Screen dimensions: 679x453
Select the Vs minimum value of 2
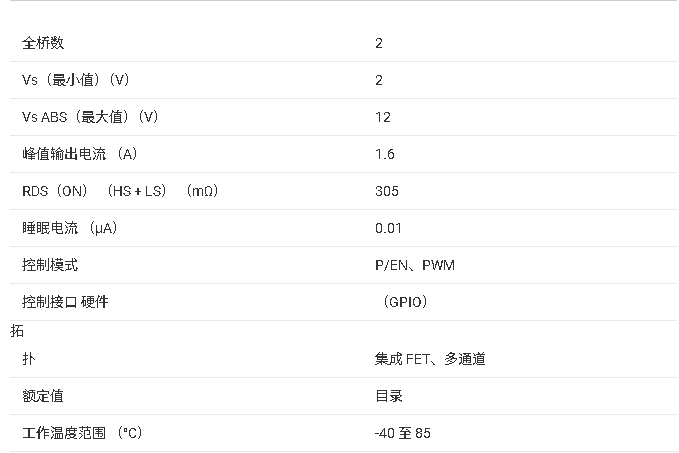tap(379, 80)
